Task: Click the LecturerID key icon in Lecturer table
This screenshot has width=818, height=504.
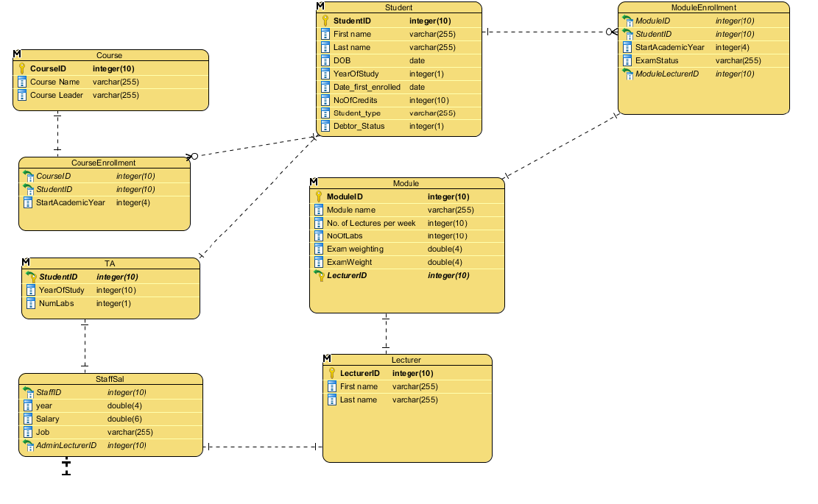Action: [x=332, y=373]
